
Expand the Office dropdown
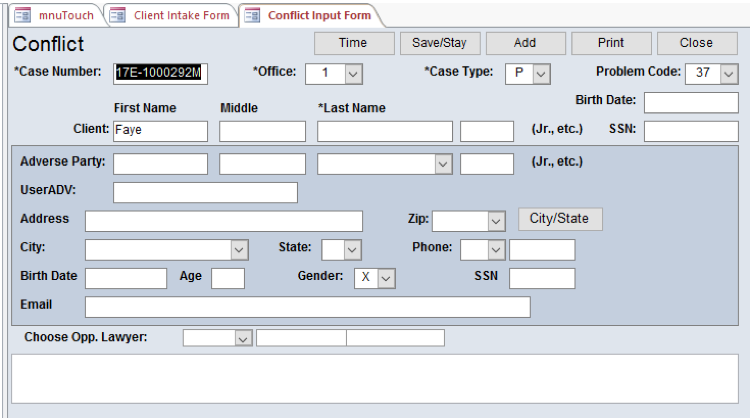(353, 74)
